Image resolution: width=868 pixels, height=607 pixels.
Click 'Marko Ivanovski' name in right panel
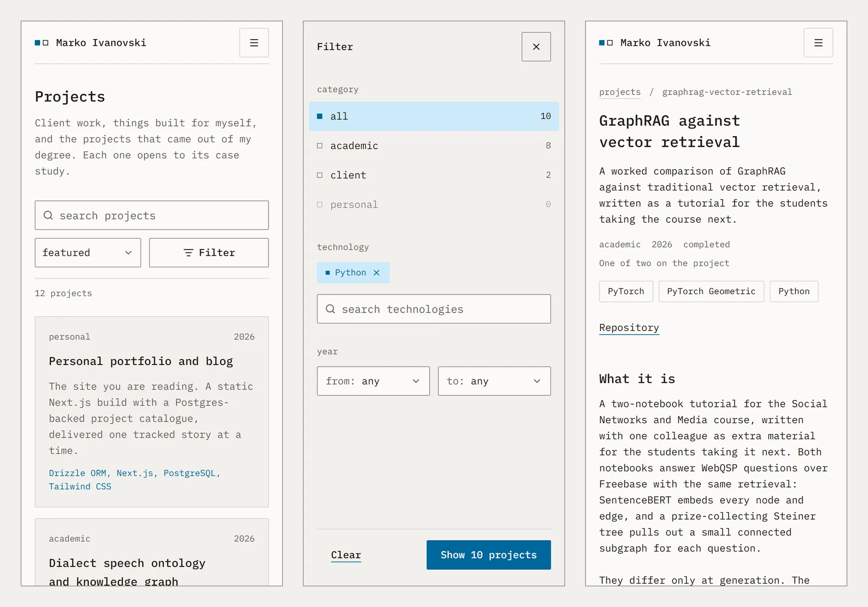pyautogui.click(x=665, y=43)
